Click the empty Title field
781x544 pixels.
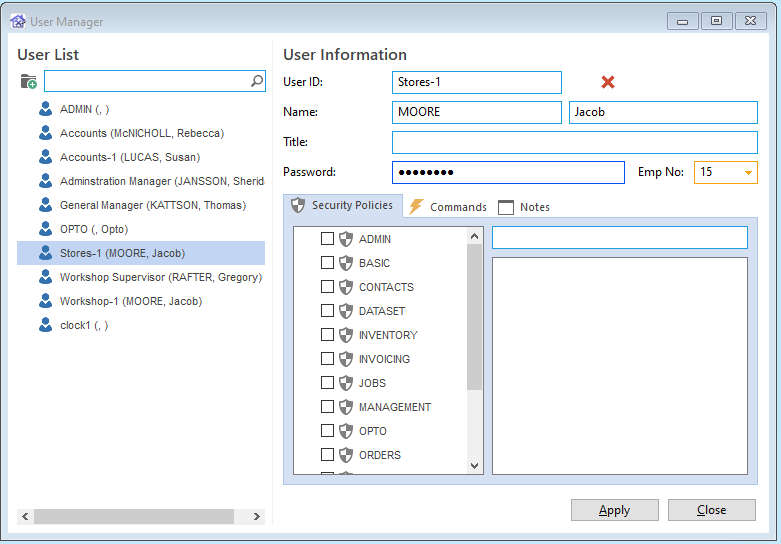tap(575, 142)
